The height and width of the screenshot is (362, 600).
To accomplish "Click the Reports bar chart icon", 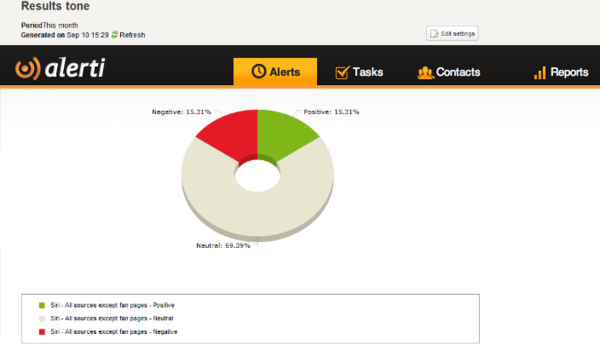I will (x=540, y=72).
